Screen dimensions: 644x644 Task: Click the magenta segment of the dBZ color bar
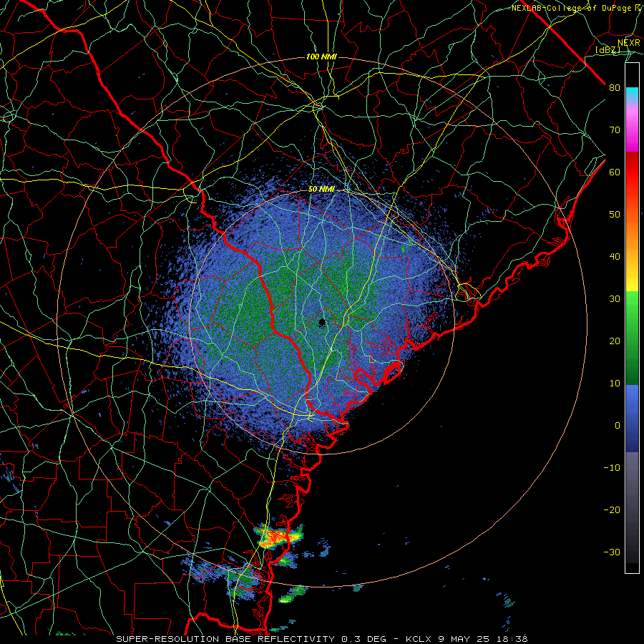click(x=632, y=130)
